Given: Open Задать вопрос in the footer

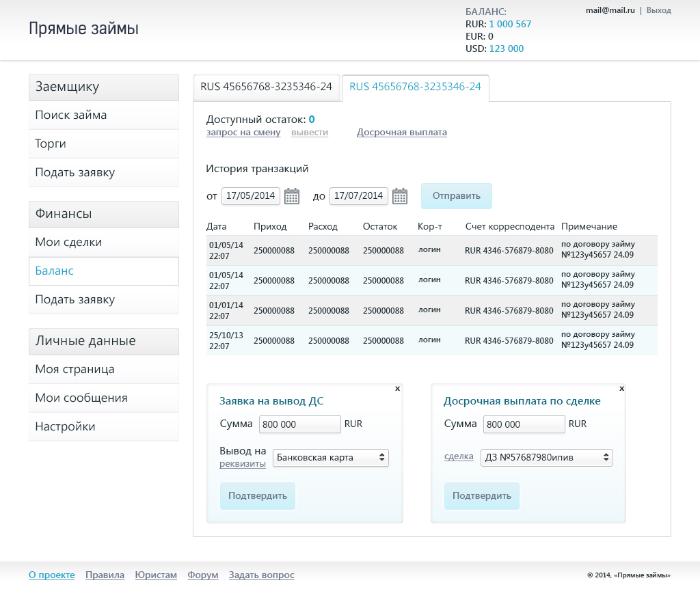Looking at the screenshot, I should [x=262, y=575].
